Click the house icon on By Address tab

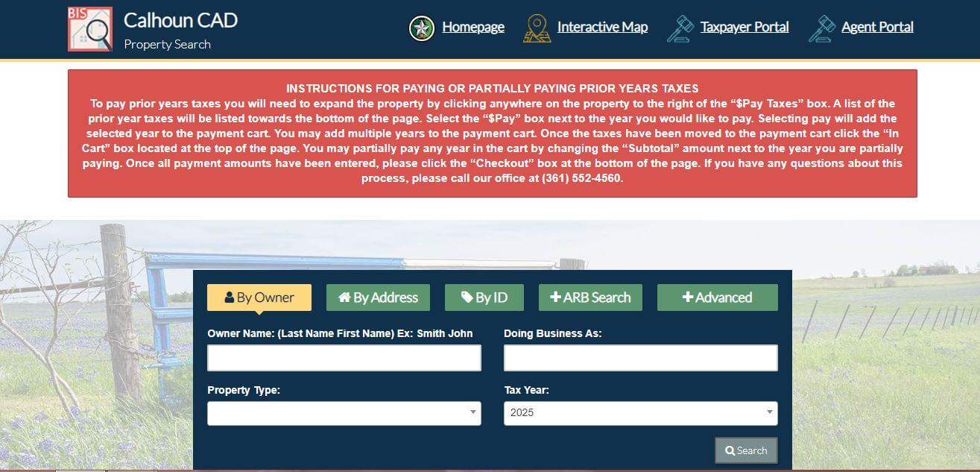coord(344,298)
